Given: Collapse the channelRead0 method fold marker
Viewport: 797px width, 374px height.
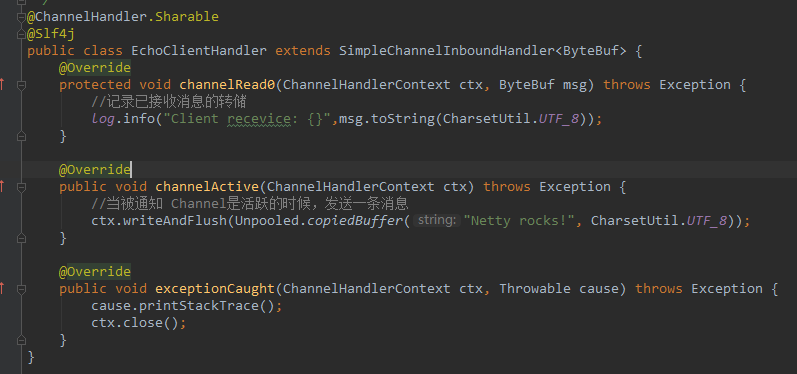Looking at the screenshot, I should tap(21, 85).
